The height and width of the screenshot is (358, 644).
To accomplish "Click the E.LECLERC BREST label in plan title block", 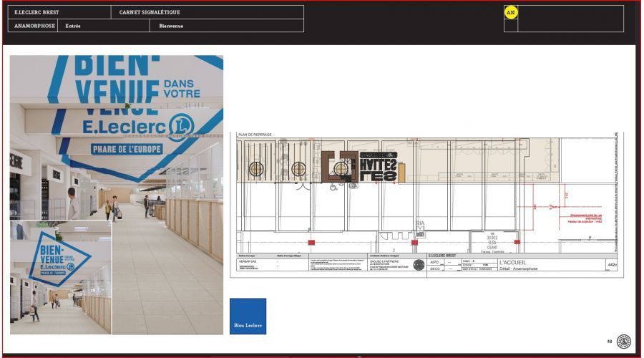I will [x=442, y=256].
